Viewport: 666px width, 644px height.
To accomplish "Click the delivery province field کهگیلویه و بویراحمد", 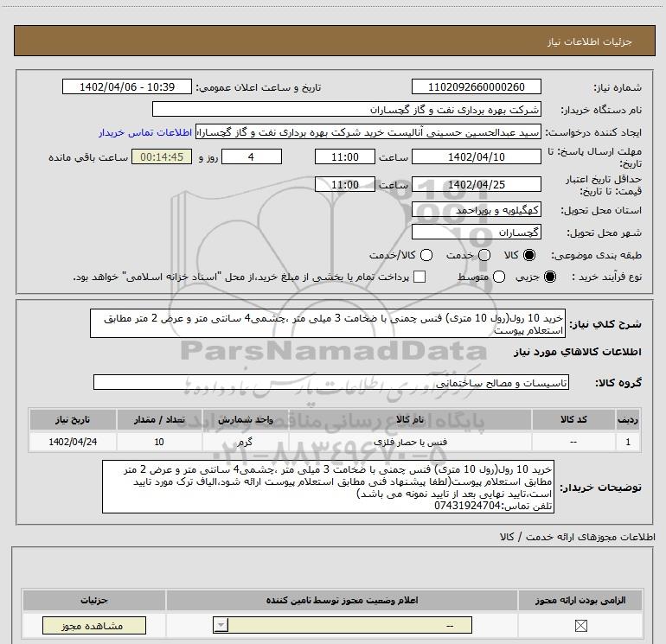I will 476,210.
